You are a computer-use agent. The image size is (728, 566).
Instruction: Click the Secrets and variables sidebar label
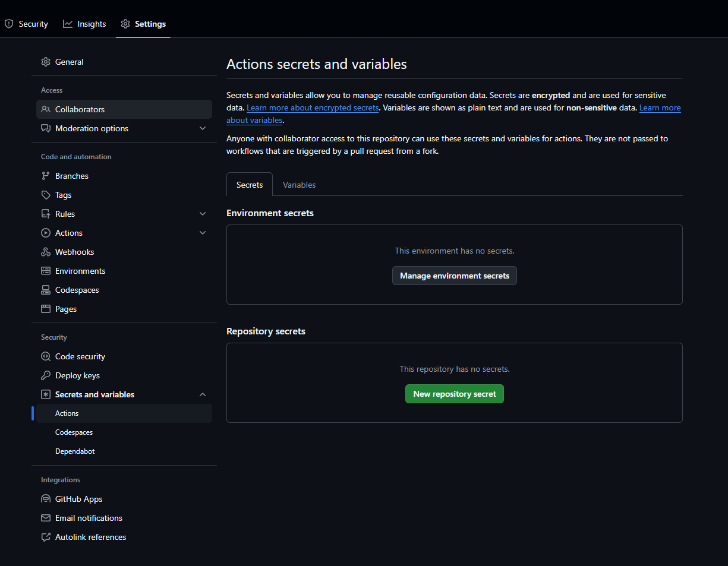point(94,394)
